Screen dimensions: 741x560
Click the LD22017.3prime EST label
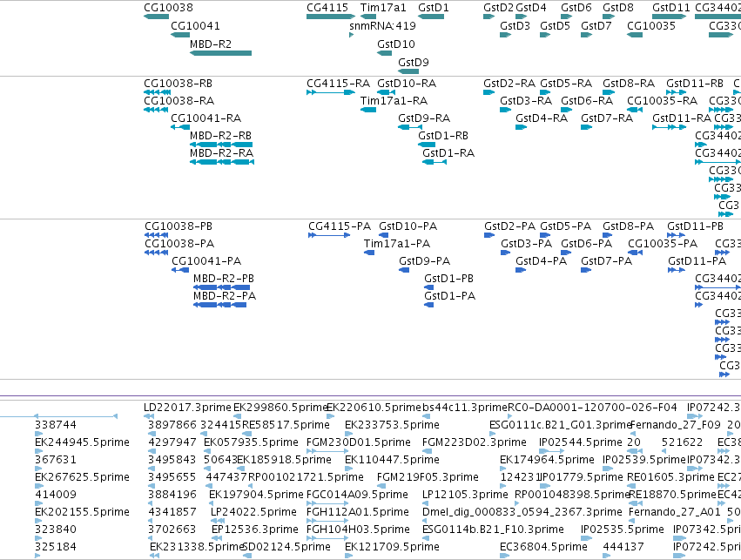pos(187,408)
